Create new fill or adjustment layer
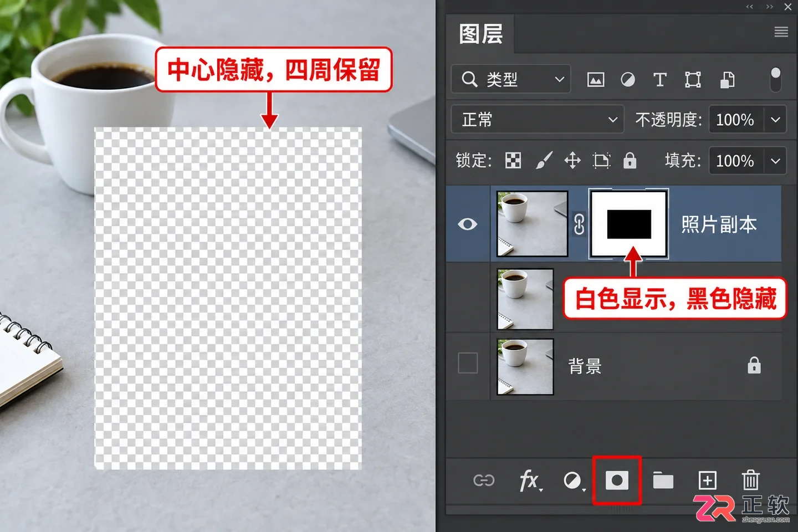This screenshot has height=532, width=798. click(573, 480)
